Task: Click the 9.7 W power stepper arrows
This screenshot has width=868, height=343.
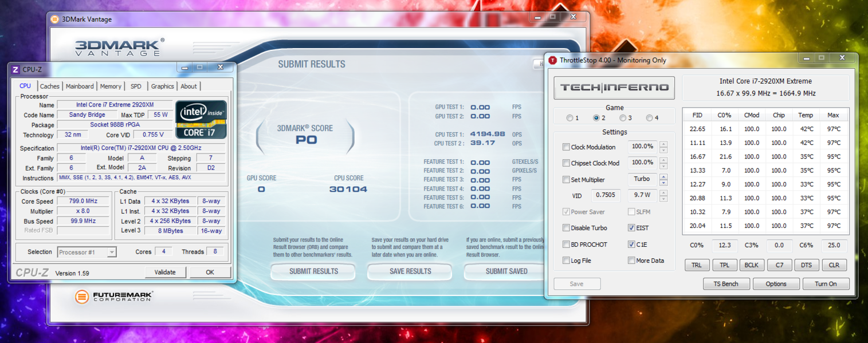Action: (x=663, y=195)
